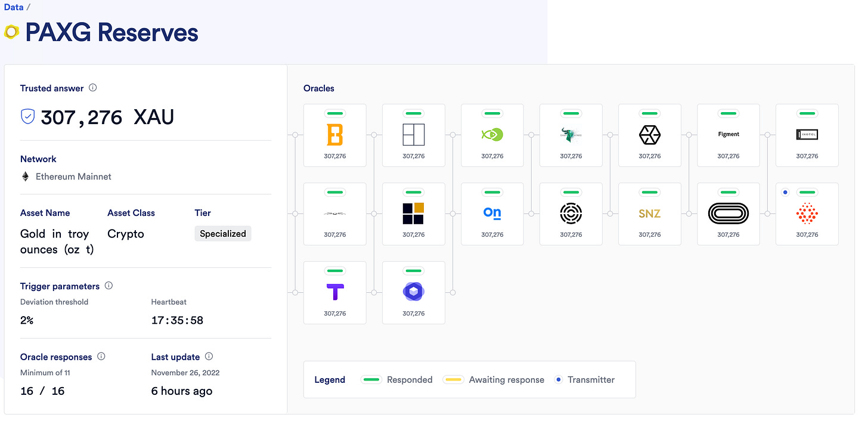This screenshot has width=868, height=430.
Task: Select the 307,276 XAU trusted answer value
Action: click(107, 117)
